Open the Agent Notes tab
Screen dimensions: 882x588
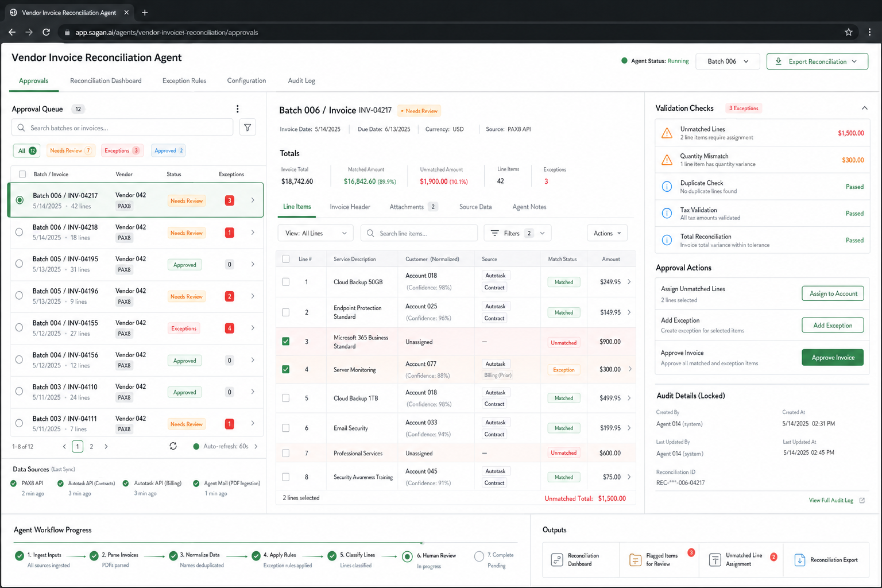pyautogui.click(x=529, y=207)
